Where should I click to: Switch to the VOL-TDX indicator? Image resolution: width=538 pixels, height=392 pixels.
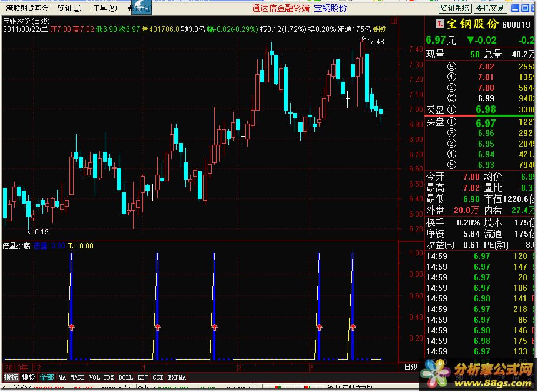101,377
